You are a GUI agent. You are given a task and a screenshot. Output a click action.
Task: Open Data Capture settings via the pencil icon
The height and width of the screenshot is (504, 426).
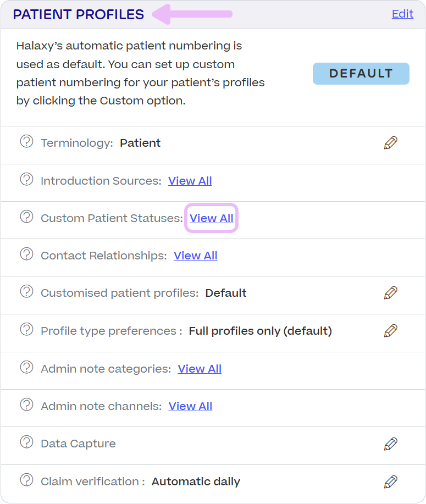(x=390, y=443)
